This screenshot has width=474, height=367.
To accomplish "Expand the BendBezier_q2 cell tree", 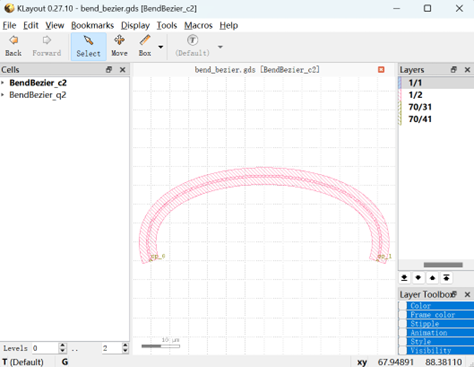I will pyautogui.click(x=3, y=95).
